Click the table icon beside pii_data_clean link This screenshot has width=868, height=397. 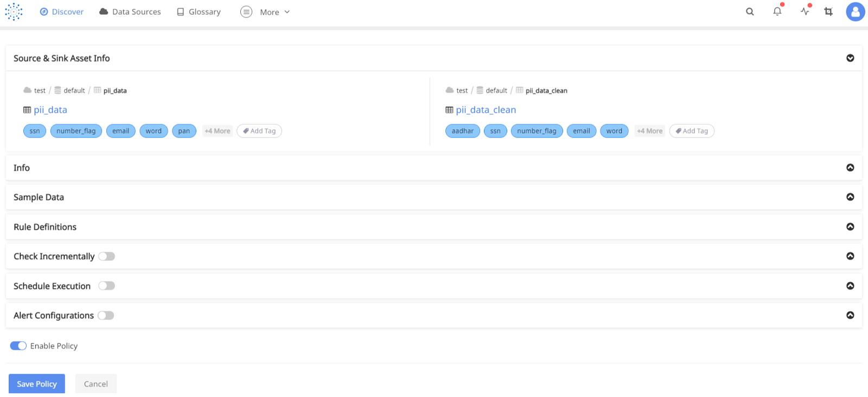(449, 110)
